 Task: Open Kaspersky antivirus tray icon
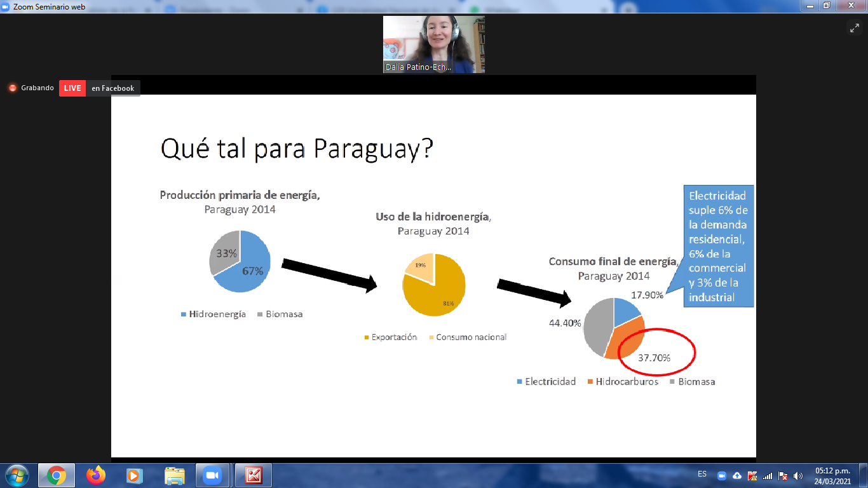pyautogui.click(x=752, y=476)
